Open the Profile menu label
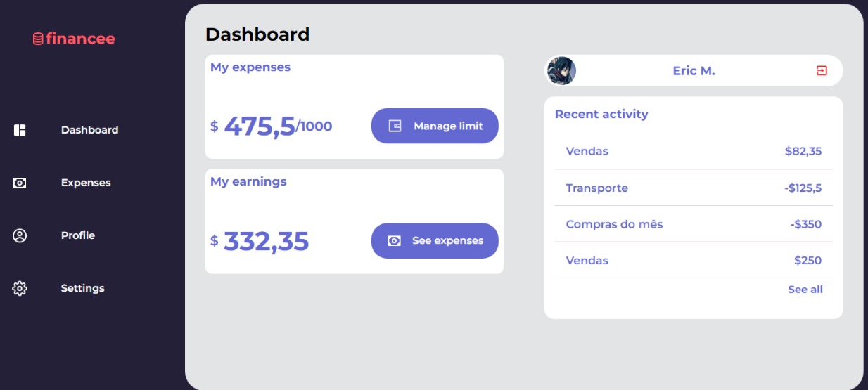Image resolution: width=868 pixels, height=390 pixels. pos(78,235)
